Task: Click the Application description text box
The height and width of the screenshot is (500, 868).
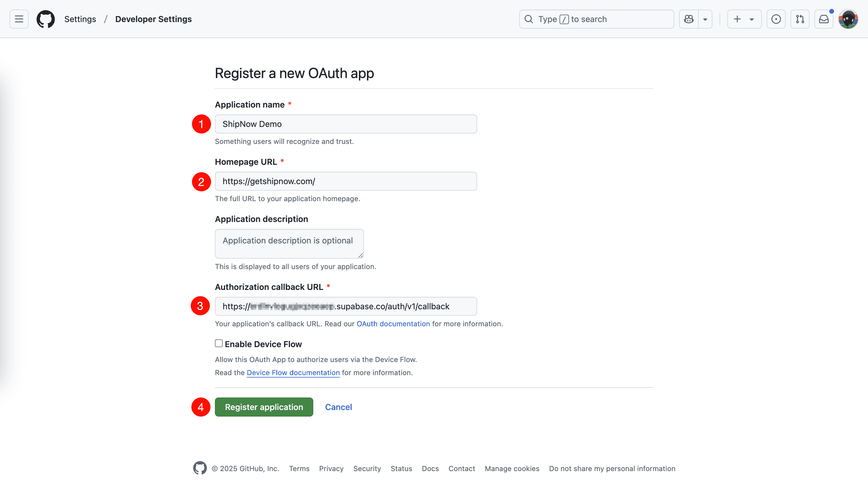Action: tap(289, 243)
